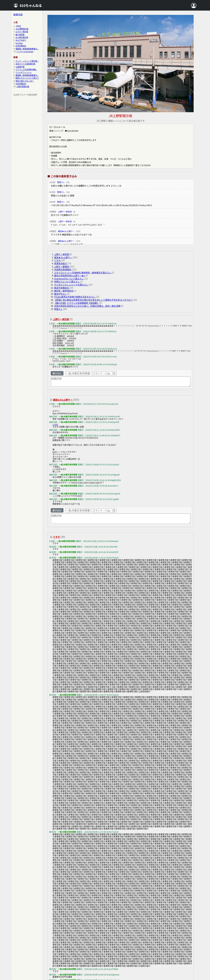Follow the >>292 anchor in post 294

coord(55,425)
